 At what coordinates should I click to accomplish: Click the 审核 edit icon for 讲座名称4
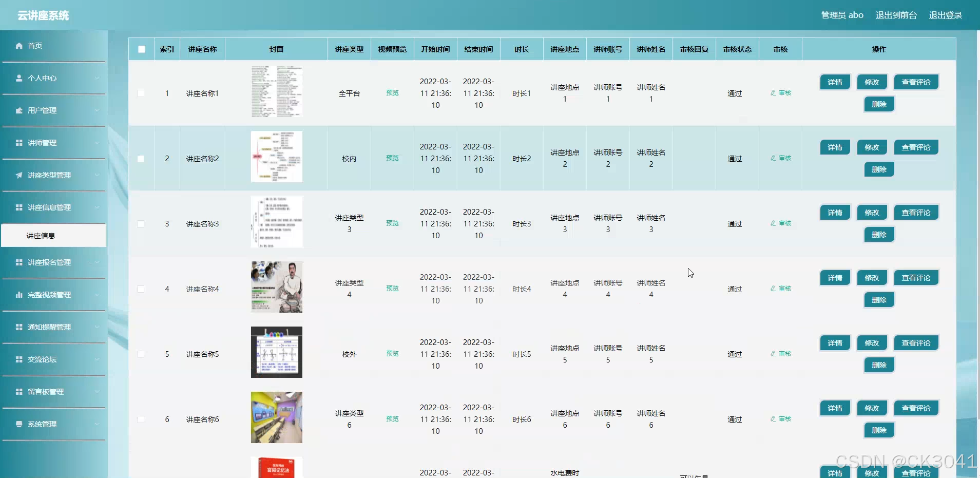773,289
